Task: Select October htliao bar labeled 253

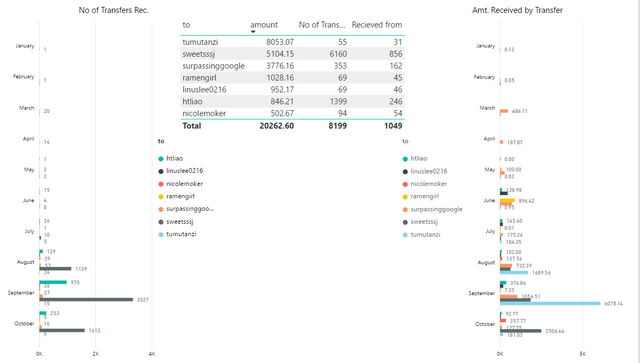Action: coord(43,313)
